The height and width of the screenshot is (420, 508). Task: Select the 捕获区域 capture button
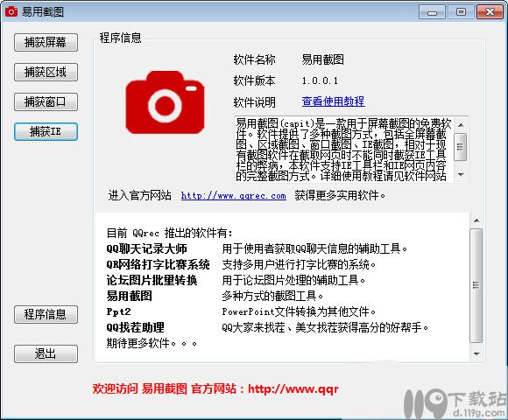(46, 72)
